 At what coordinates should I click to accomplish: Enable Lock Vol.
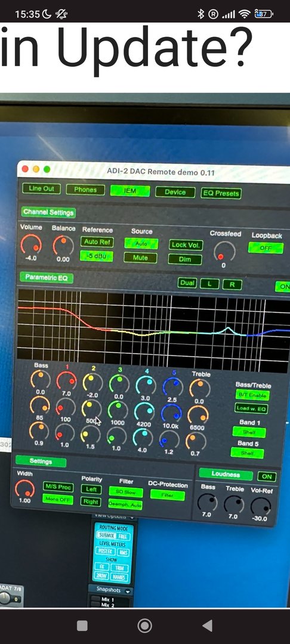click(186, 245)
